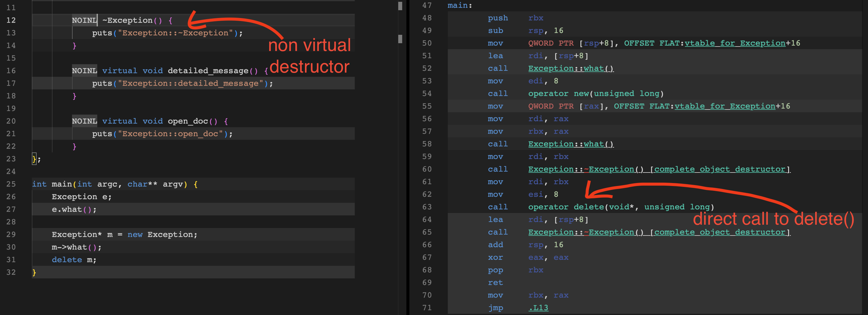Click the vtable for Exception link on line 50

point(735,43)
